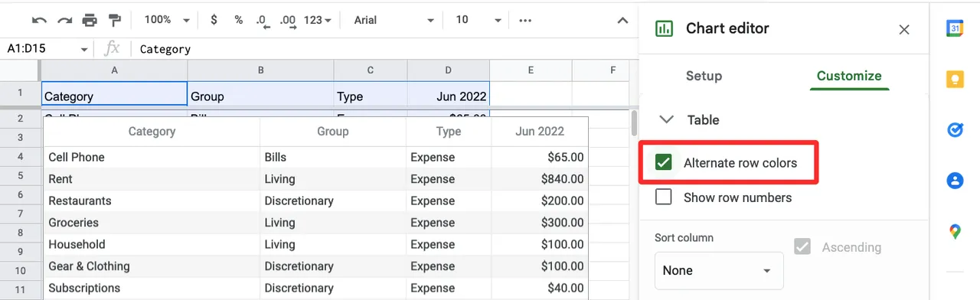The width and height of the screenshot is (980, 300).
Task: Click the chart's Group column header
Action: (333, 132)
